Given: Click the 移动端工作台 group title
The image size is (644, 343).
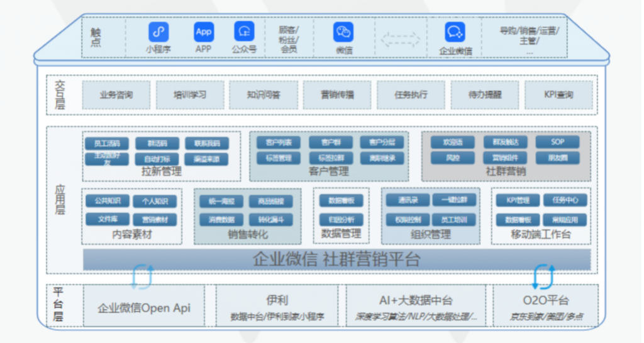Looking at the screenshot, I should 541,234.
